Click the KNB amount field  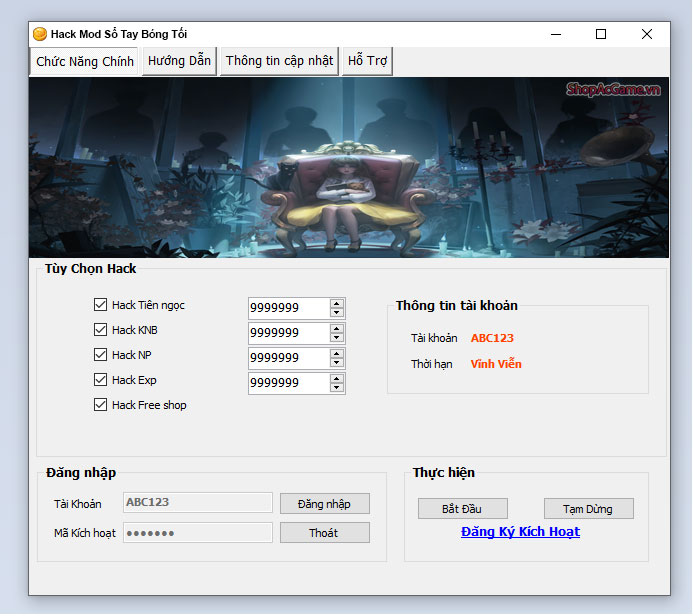(x=289, y=333)
